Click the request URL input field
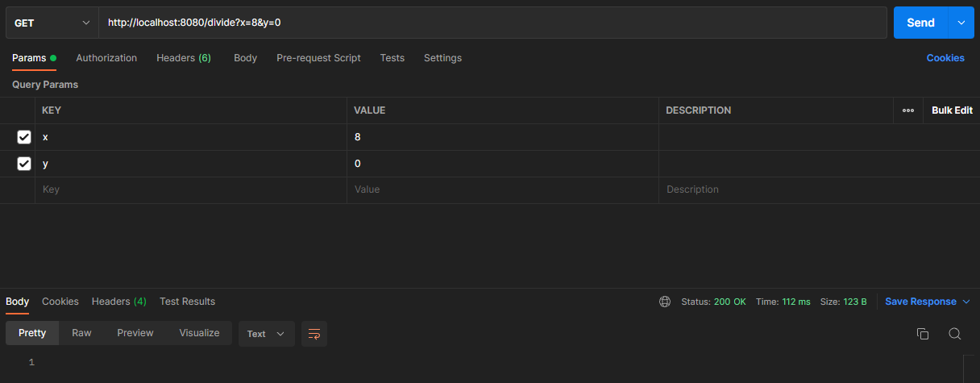Image resolution: width=980 pixels, height=383 pixels. (492, 23)
